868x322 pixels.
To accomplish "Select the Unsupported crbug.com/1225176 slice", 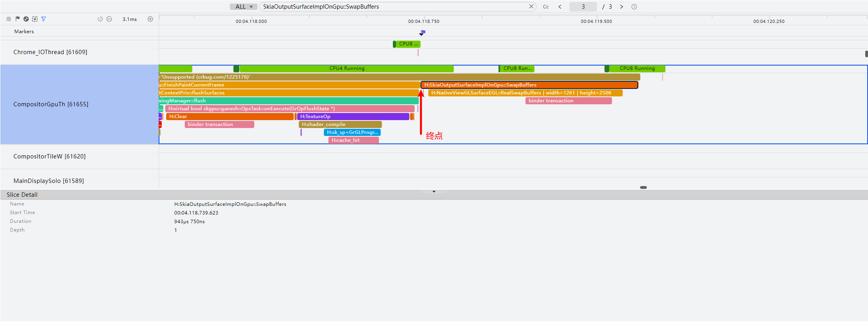I will pos(400,77).
